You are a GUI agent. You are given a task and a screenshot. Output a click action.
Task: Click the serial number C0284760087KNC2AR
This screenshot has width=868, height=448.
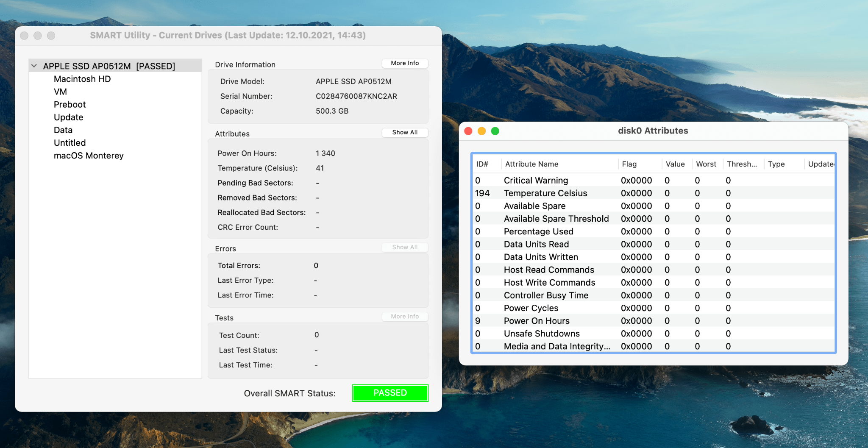tap(356, 96)
